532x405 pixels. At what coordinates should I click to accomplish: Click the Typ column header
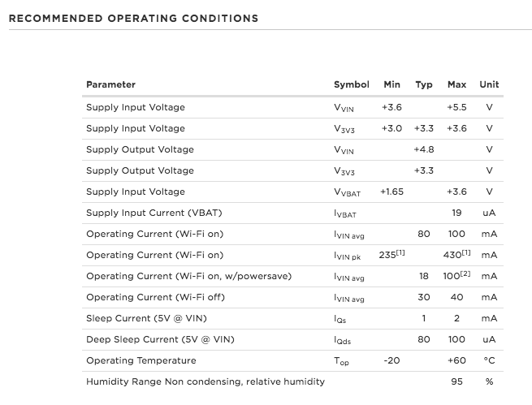[424, 84]
